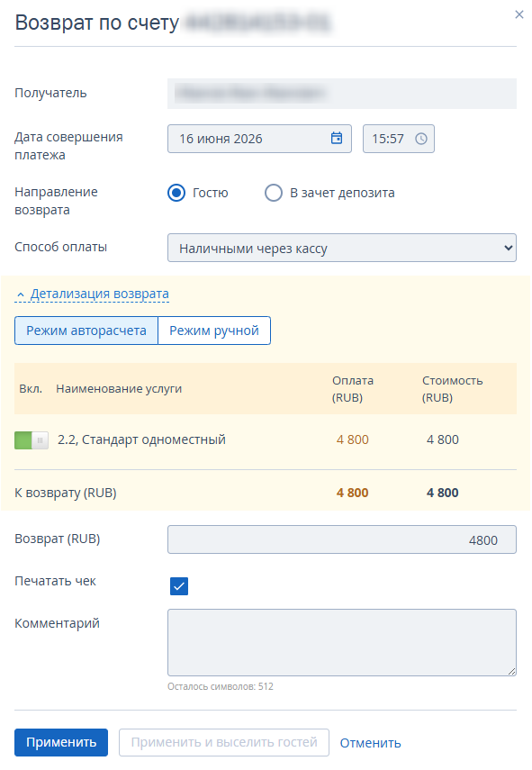
Task: Click the 15:57 time input field
Action: [399, 139]
